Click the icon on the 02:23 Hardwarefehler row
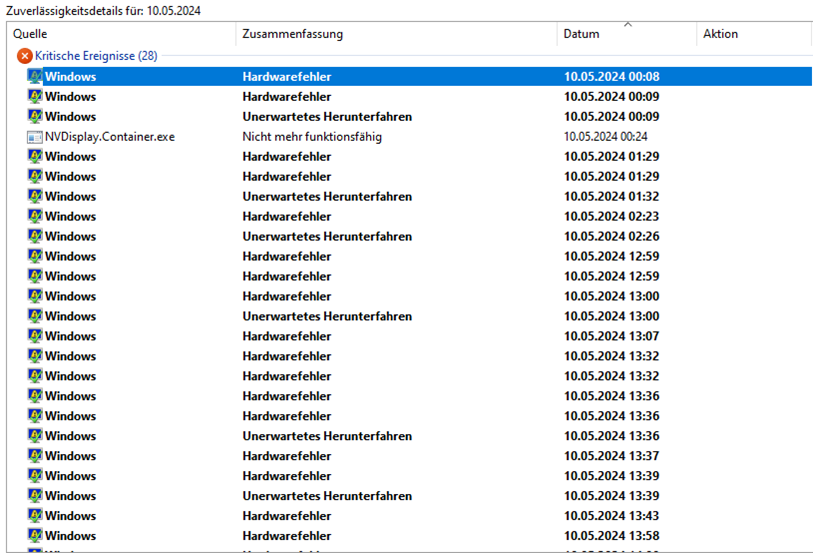The image size is (813, 553). click(35, 216)
